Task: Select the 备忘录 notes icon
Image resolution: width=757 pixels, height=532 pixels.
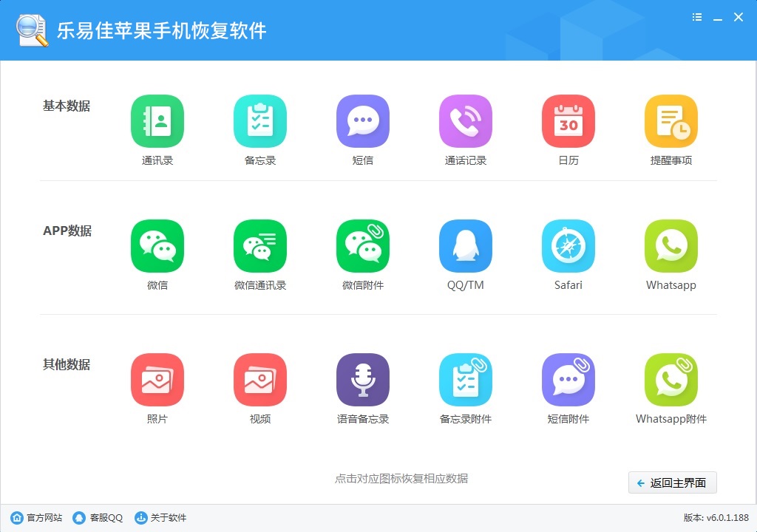Action: tap(260, 121)
